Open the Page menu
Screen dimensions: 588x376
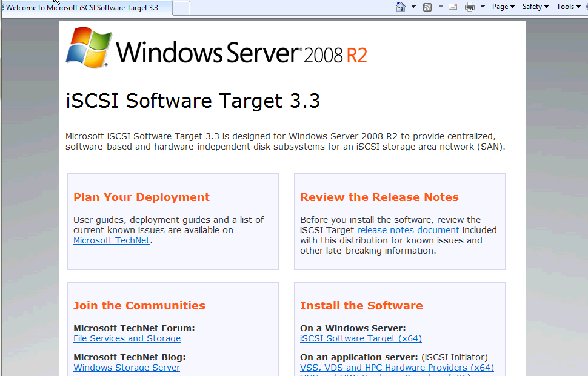coord(503,7)
